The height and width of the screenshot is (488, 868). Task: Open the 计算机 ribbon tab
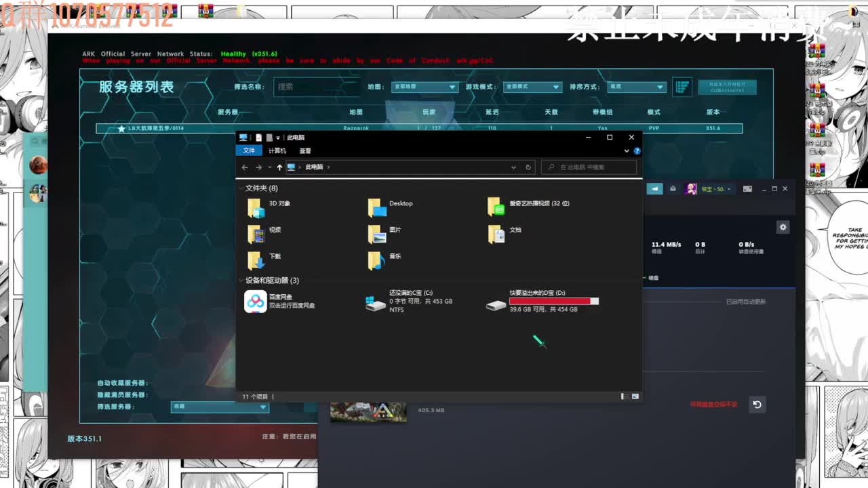(277, 150)
